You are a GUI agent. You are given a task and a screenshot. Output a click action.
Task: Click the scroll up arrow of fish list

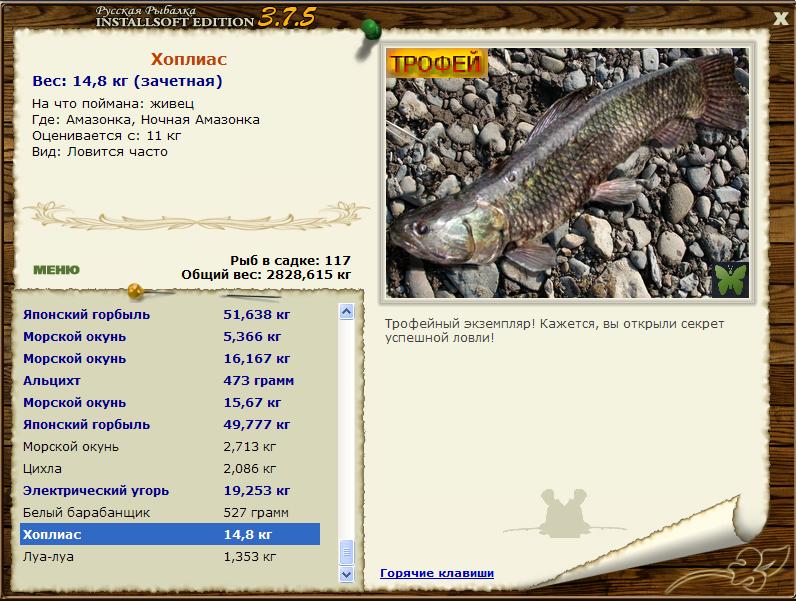coord(346,311)
